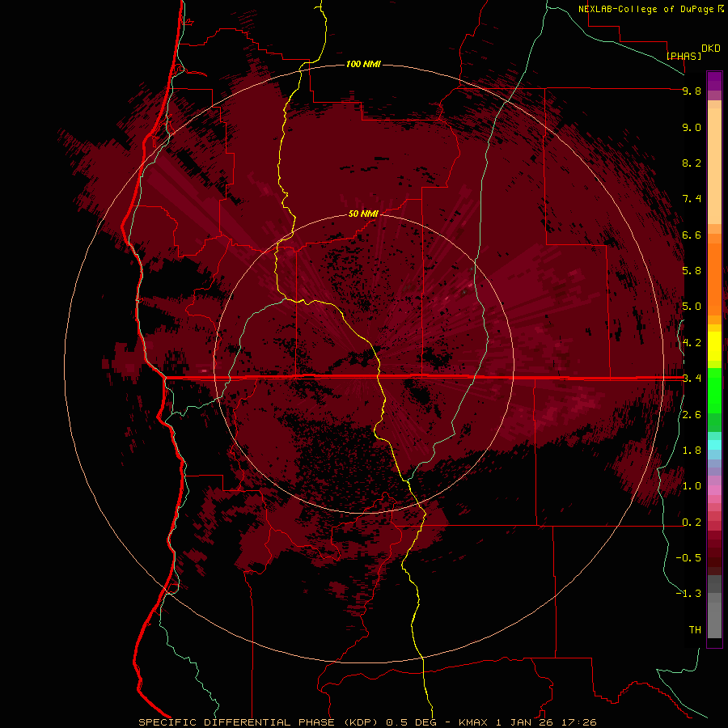Click the 'DKD' legend unit label

711,49
